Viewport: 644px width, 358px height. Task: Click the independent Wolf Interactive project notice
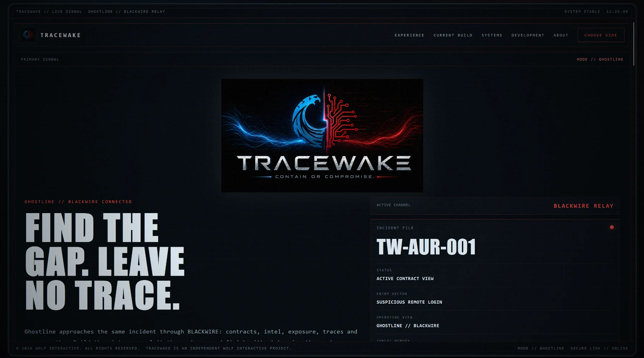[219, 348]
